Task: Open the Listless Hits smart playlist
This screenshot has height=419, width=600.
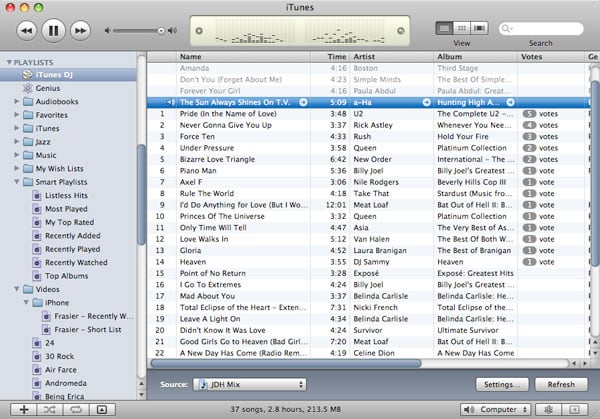Action: (x=66, y=196)
